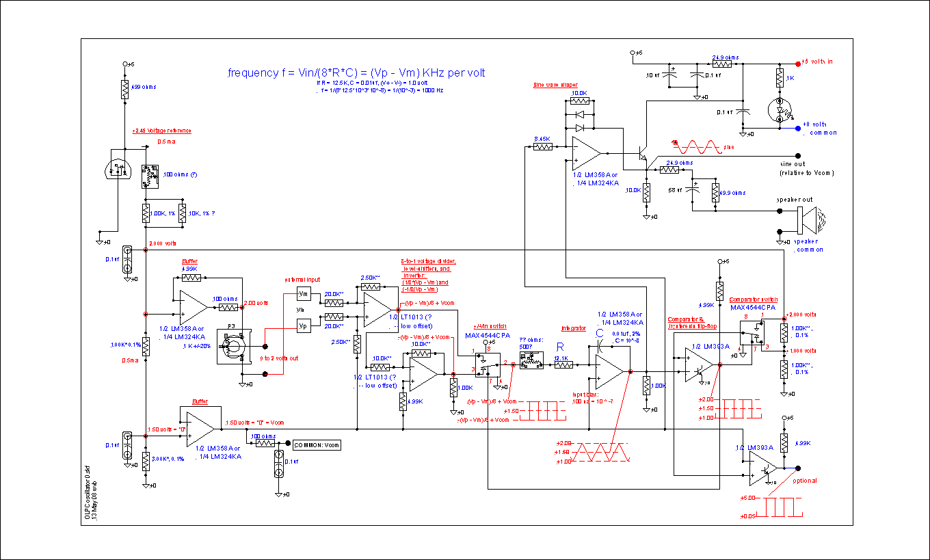Click the COMMON: Vcom label box
The height and width of the screenshot is (560, 930).
coord(316,444)
